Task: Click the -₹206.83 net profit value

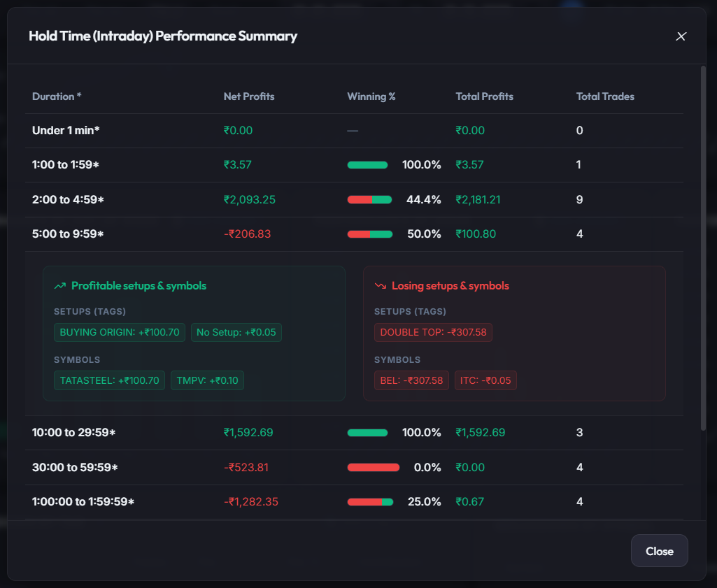Action: [248, 234]
